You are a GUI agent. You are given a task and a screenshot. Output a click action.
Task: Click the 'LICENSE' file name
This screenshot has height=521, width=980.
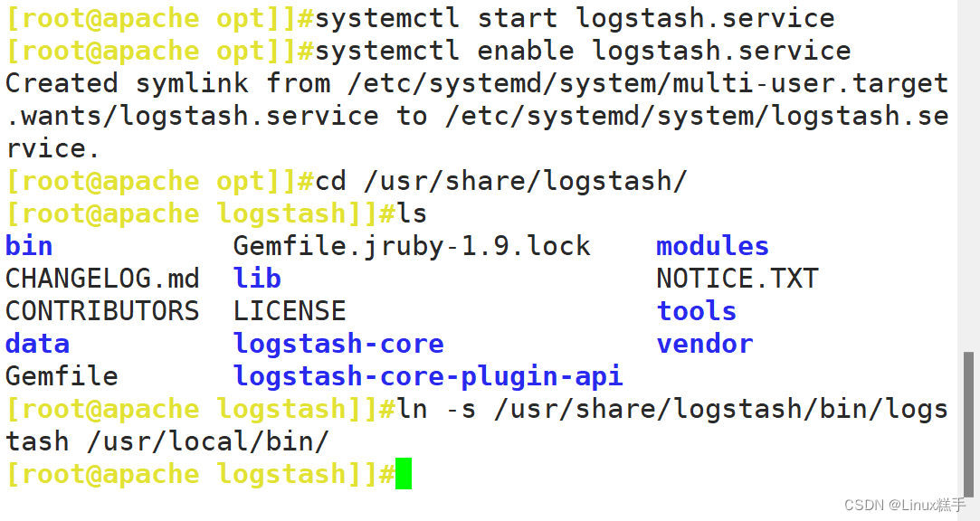point(290,311)
